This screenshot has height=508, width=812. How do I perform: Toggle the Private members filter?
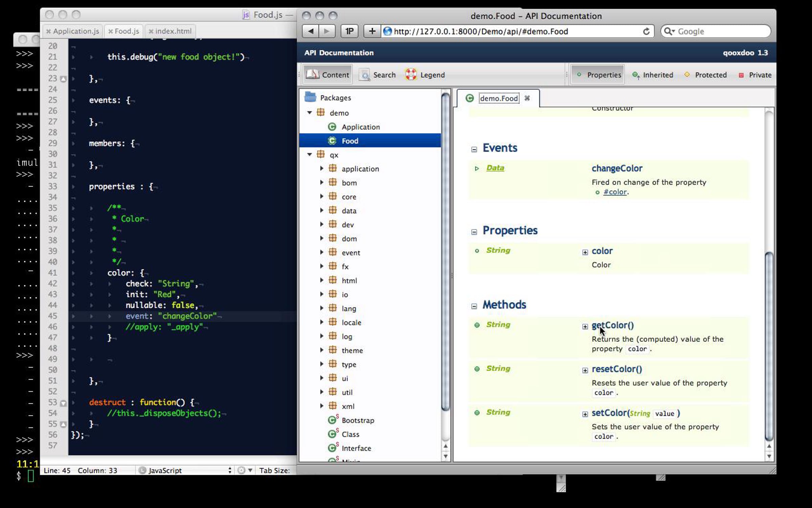755,75
